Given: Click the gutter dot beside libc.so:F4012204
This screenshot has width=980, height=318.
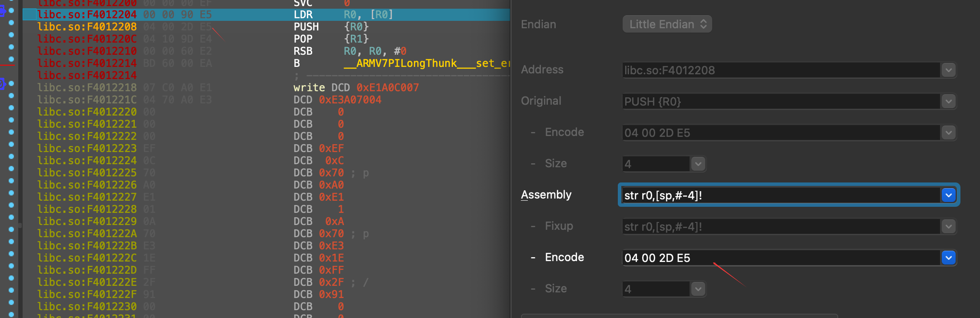Looking at the screenshot, I should (x=11, y=10).
